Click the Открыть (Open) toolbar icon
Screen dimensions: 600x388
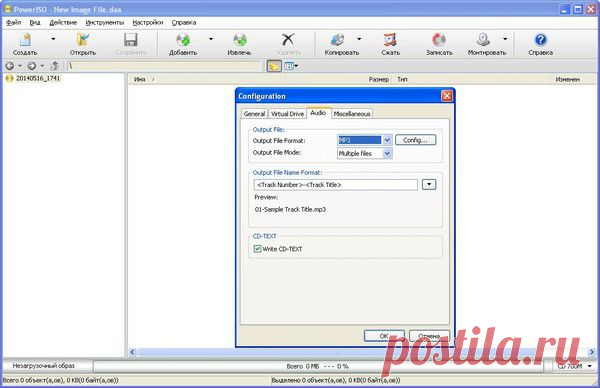pyautogui.click(x=83, y=44)
